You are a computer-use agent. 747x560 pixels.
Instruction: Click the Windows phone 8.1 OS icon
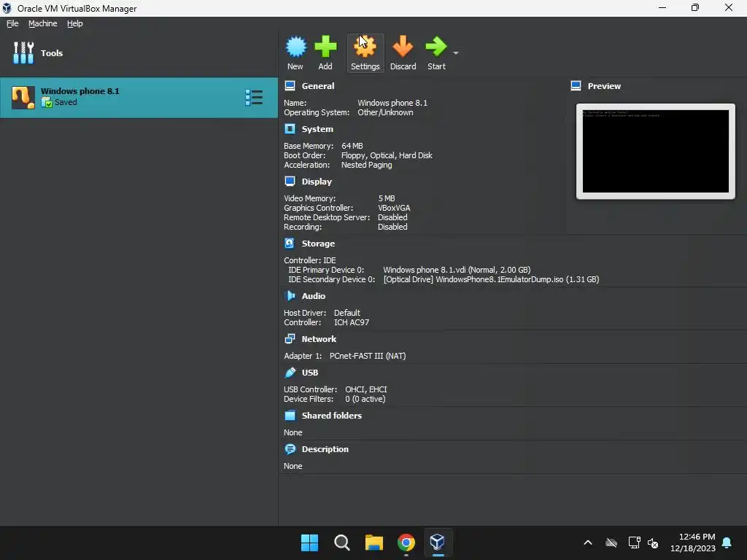(23, 97)
